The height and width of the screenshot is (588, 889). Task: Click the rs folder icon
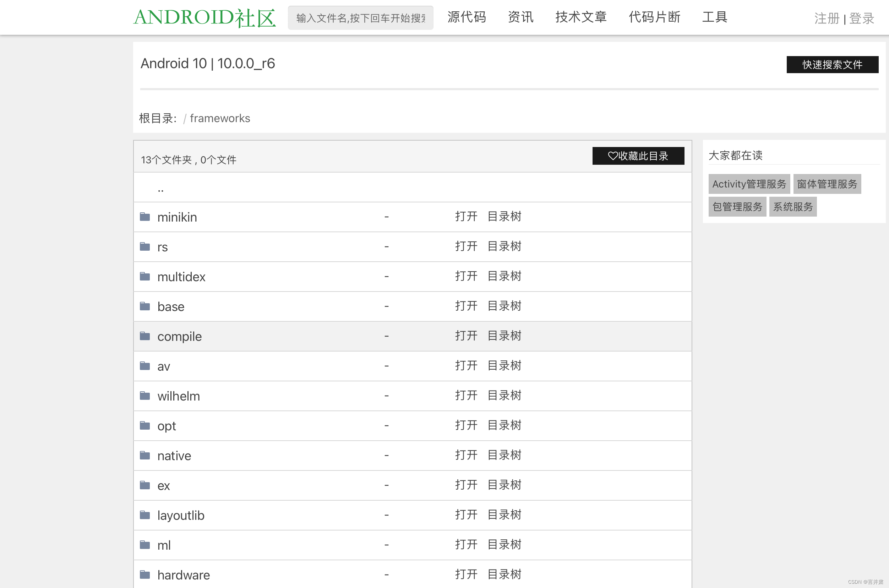click(145, 246)
